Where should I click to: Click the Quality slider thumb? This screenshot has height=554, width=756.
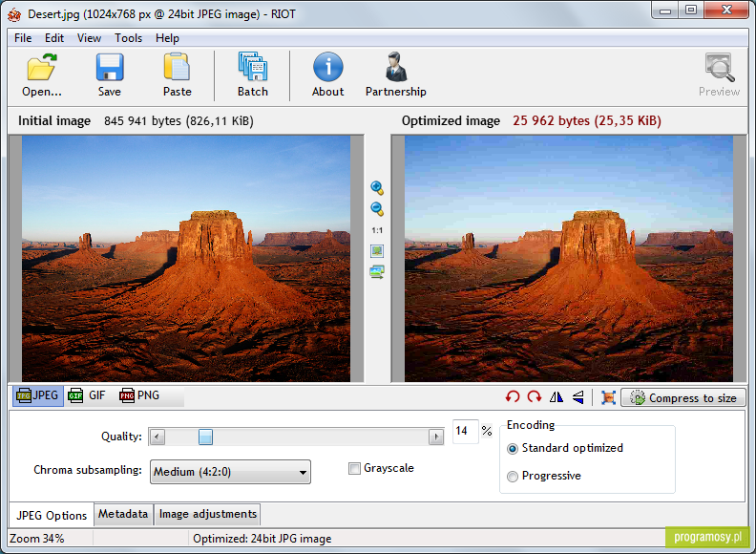(x=205, y=437)
